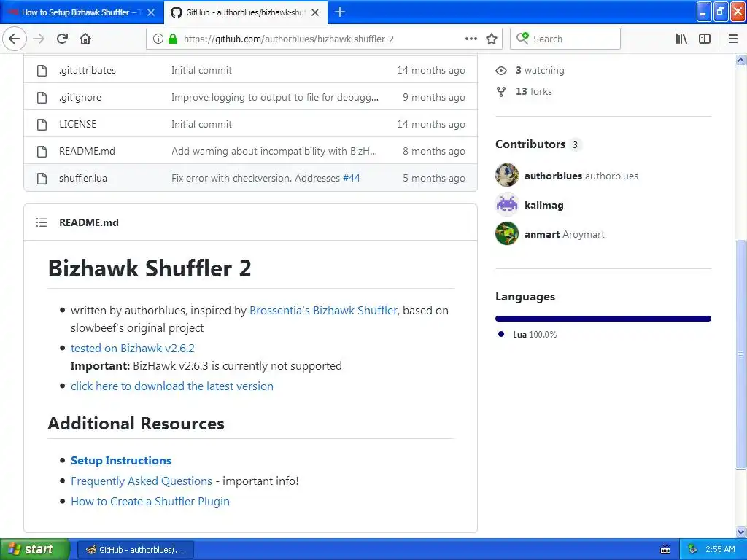The image size is (747, 560).
Task: Open anmart Aroymart profile name
Action: [x=565, y=234]
